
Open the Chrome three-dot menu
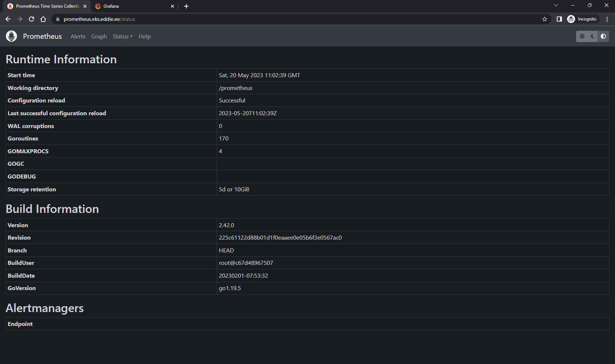tap(607, 19)
